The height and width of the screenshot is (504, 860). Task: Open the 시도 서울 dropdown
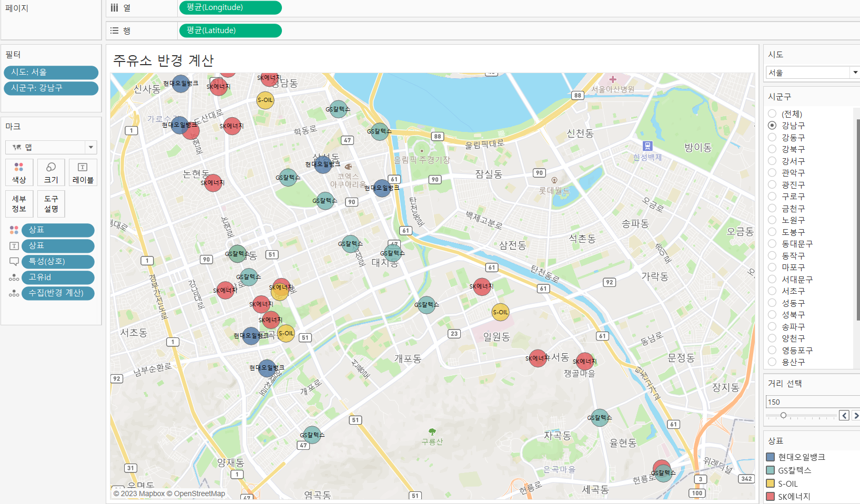point(855,73)
